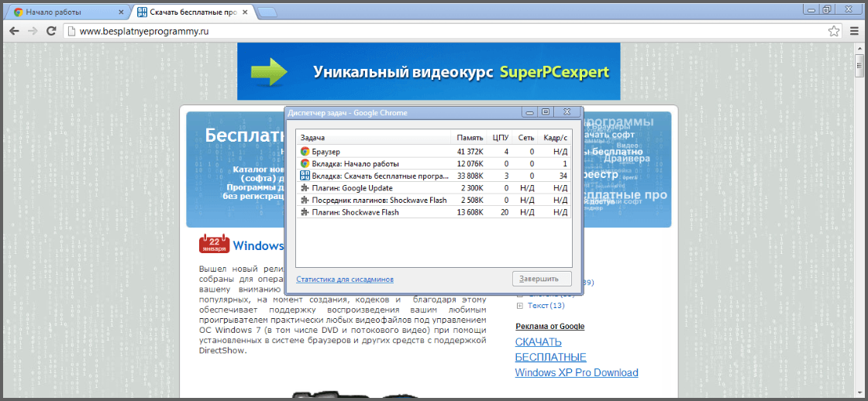
Task: Restore down the Chrome browser window
Action: [826, 9]
